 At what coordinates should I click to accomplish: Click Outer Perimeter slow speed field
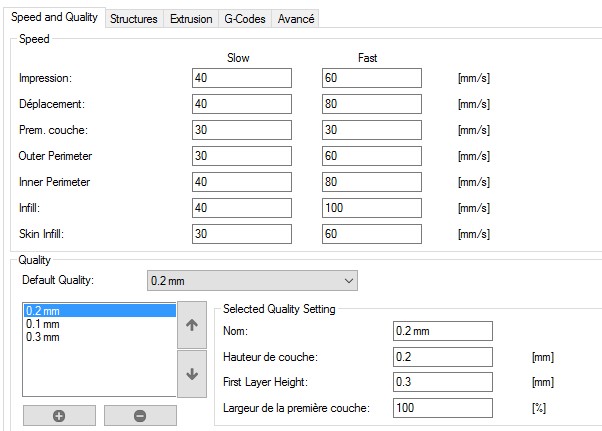point(241,156)
